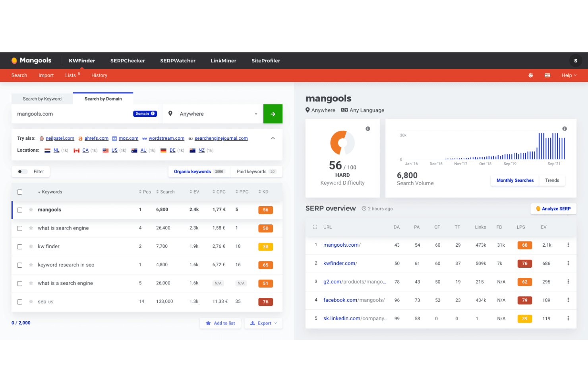This screenshot has width=588, height=392.
Task: Sort the keyword table by Pos
Action: click(x=145, y=192)
